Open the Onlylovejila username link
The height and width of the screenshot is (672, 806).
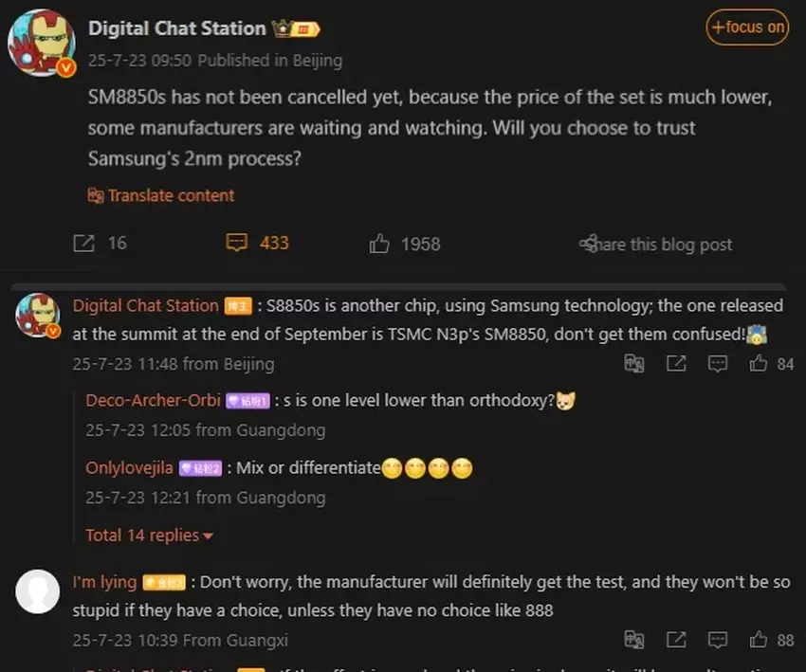[129, 468]
